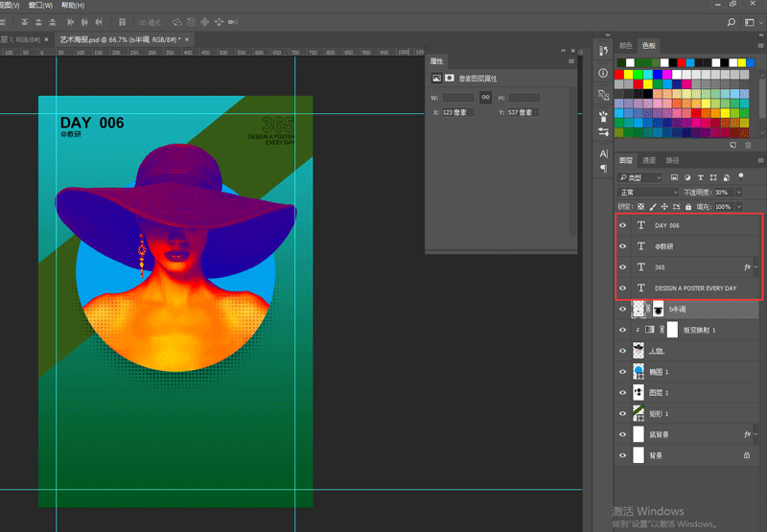This screenshot has width=767, height=532.
Task: Open the blend mode dropdown showing 正常
Action: (647, 192)
